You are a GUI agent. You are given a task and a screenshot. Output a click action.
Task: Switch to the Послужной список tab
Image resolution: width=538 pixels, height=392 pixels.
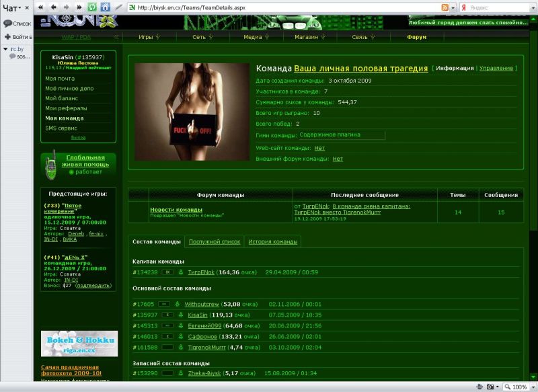click(215, 242)
